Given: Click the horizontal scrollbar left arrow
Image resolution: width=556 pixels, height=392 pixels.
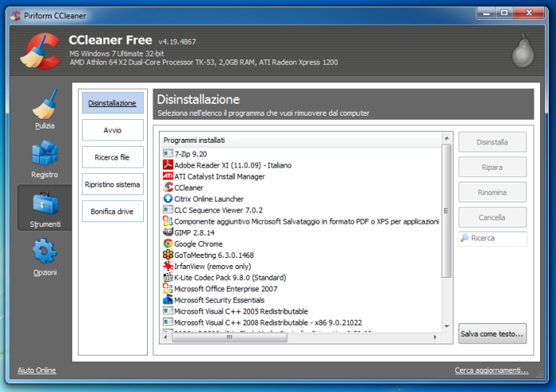Looking at the screenshot, I should (165, 337).
